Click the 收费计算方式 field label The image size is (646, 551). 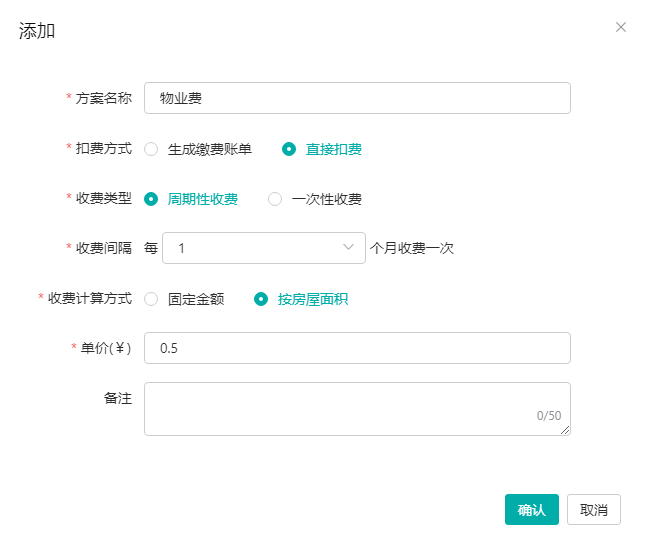[90, 298]
